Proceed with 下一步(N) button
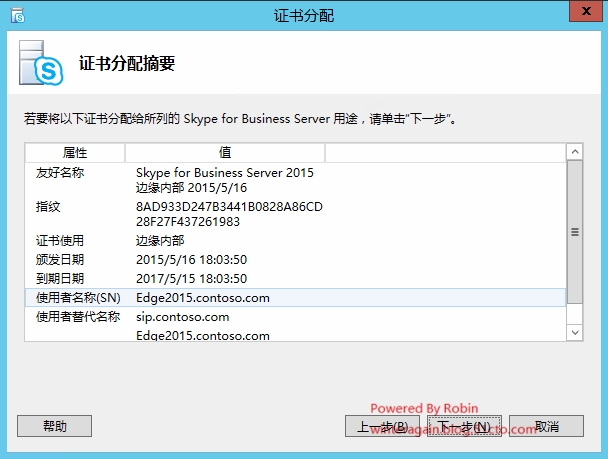The width and height of the screenshot is (608, 459). (x=464, y=426)
